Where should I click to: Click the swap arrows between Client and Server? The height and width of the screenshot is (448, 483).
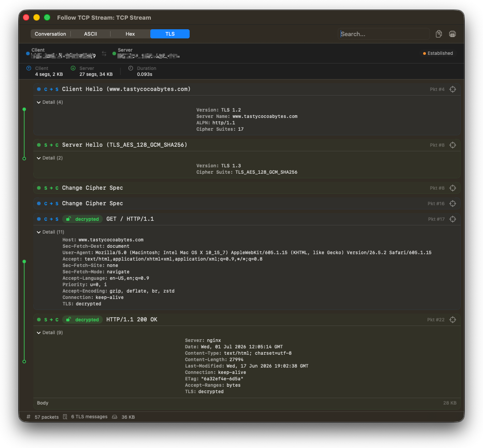click(x=104, y=53)
